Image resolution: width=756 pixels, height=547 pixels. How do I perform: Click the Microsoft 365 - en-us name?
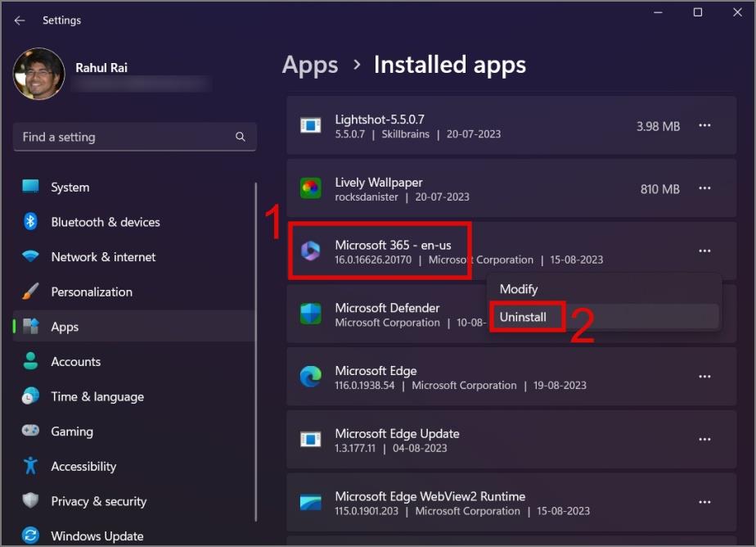click(393, 245)
